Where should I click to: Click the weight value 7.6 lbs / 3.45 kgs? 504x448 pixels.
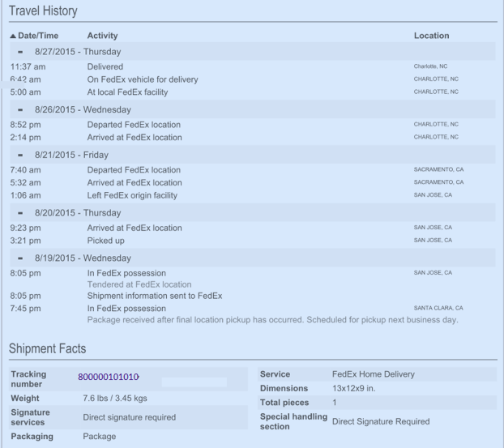tap(115, 399)
